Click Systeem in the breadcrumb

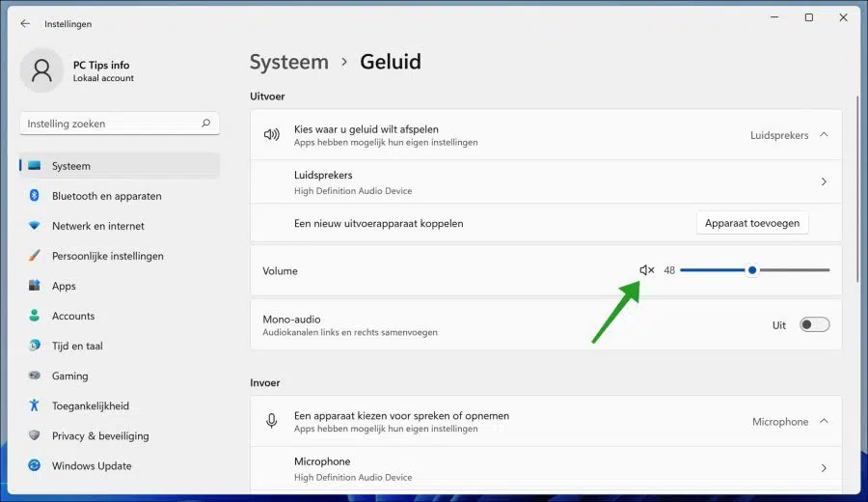(289, 62)
